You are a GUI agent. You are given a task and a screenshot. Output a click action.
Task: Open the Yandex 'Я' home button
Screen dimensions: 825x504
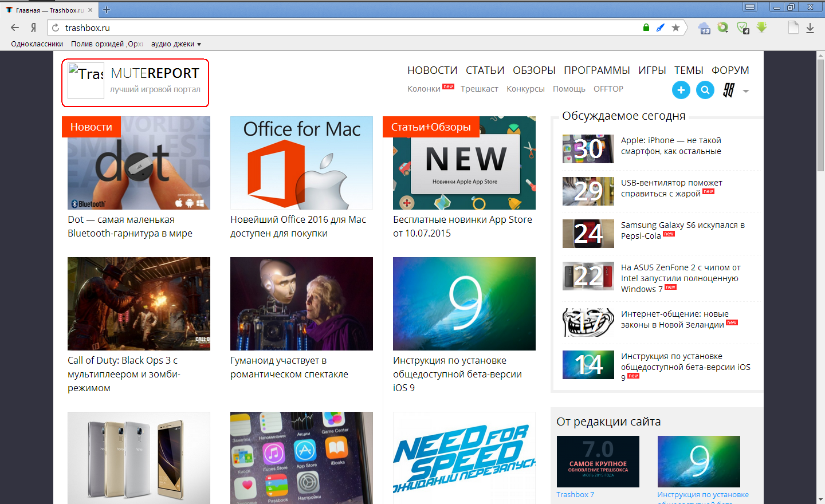tap(33, 27)
